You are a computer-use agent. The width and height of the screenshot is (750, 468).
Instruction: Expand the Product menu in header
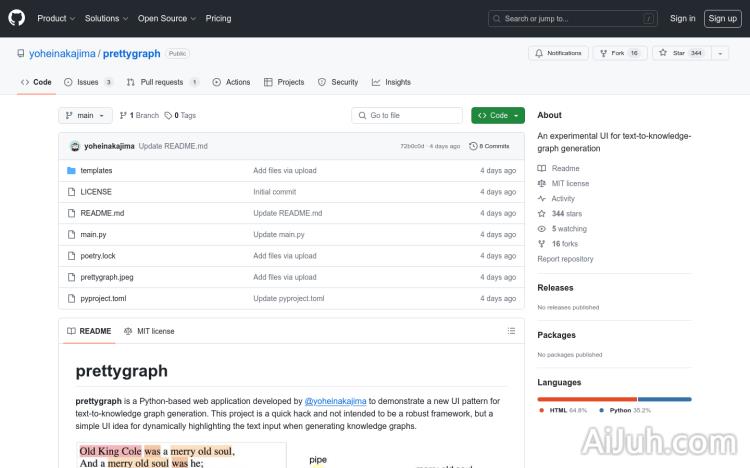[55, 18]
